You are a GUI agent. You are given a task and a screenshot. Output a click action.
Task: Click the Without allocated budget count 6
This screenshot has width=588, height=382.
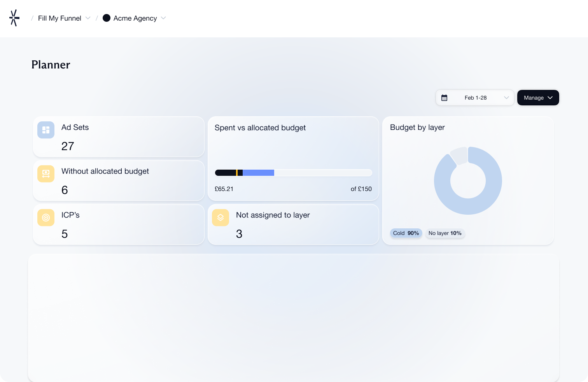tap(65, 190)
